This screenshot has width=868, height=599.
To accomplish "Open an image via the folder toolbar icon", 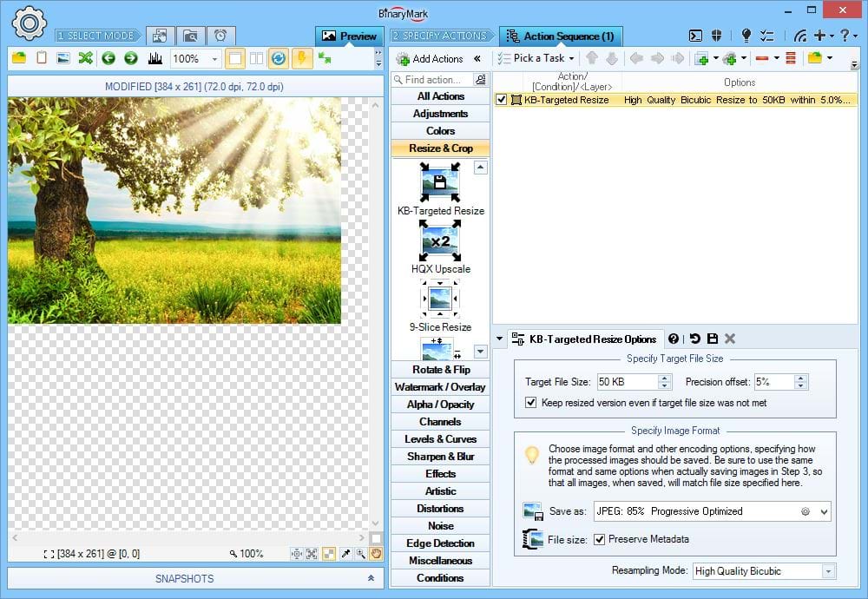I will coord(17,58).
